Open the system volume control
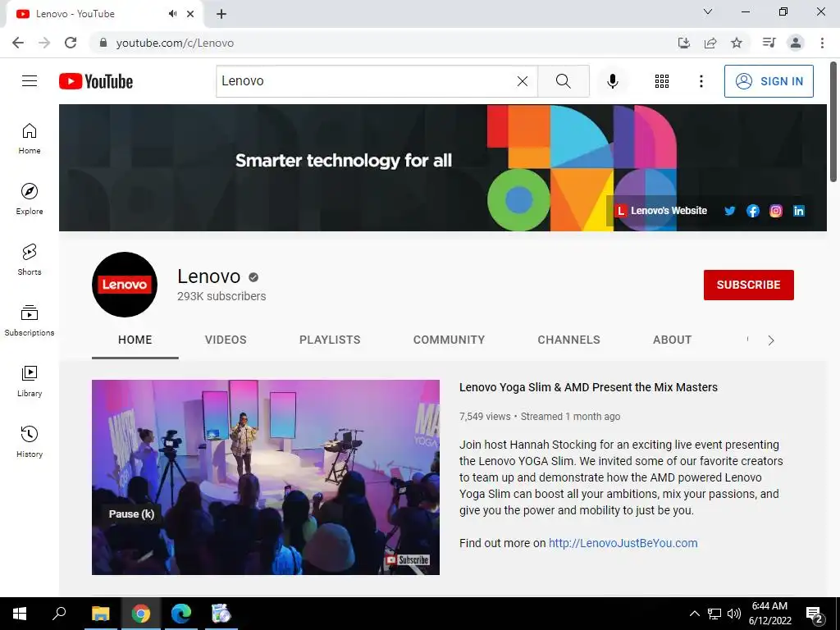This screenshot has height=630, width=840. click(734, 614)
